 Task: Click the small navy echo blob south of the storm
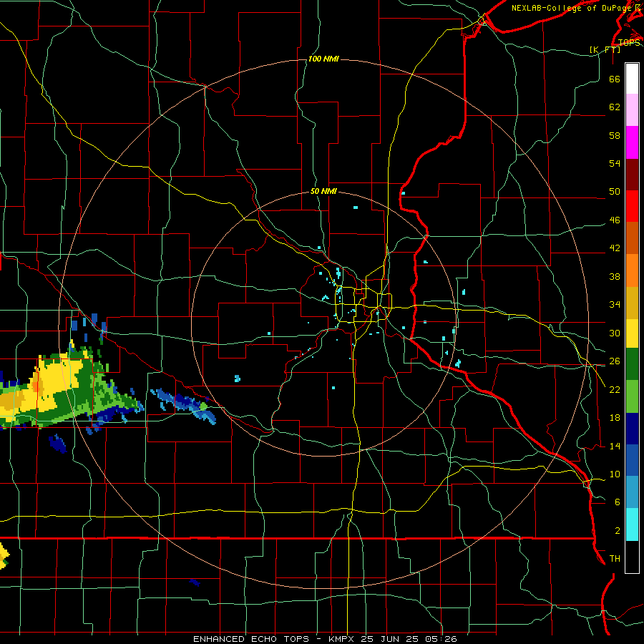point(57,444)
